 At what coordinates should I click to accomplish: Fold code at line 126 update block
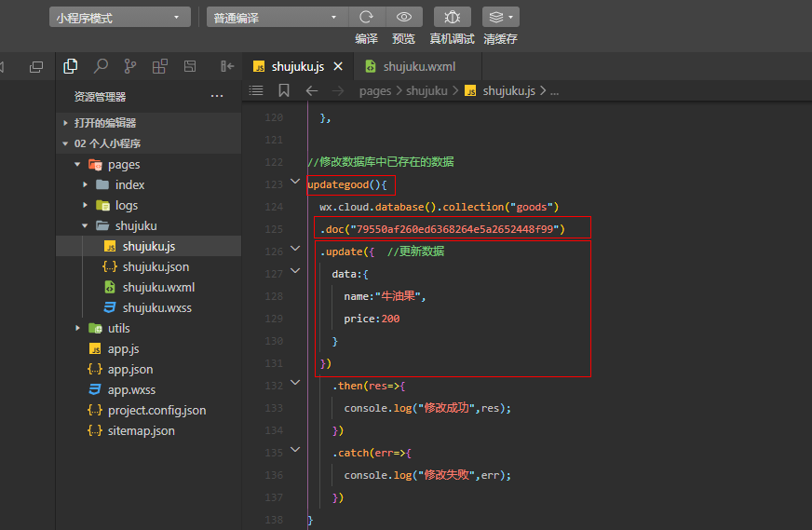pyautogui.click(x=295, y=248)
